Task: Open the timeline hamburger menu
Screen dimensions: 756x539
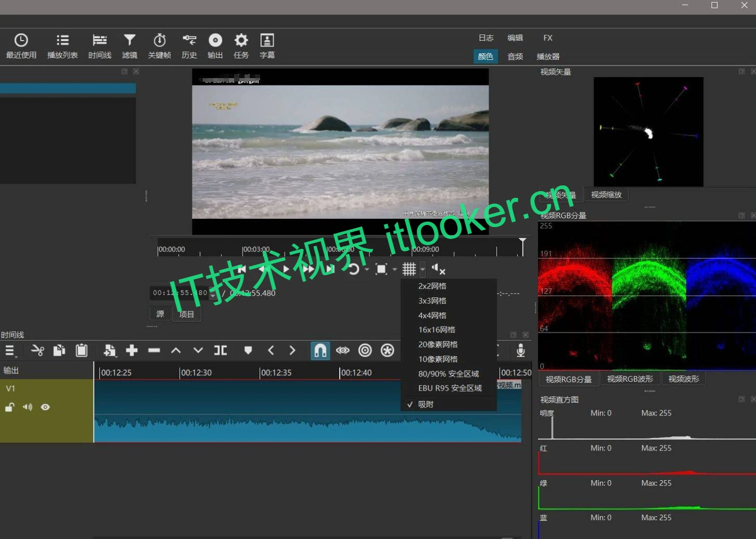Action: coord(9,350)
